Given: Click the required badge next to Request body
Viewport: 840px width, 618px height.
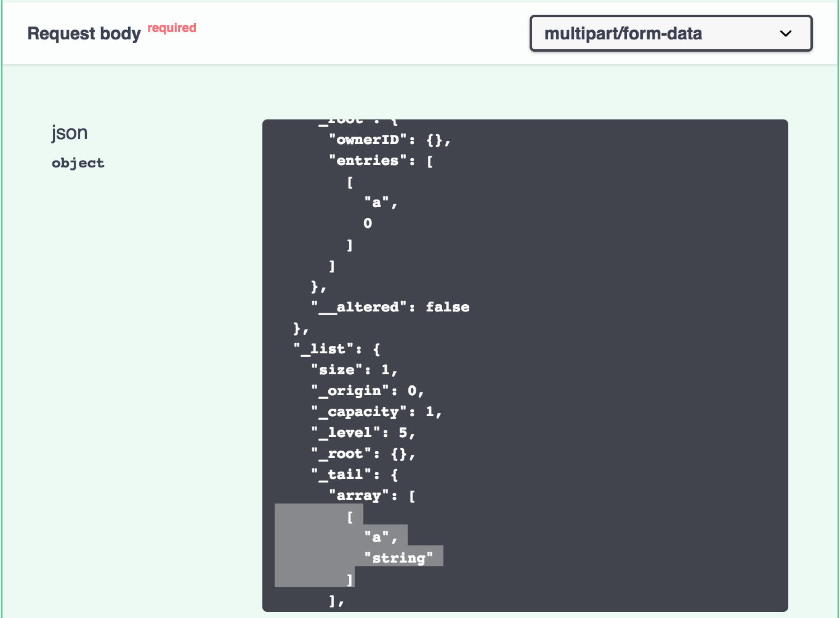Looking at the screenshot, I should tap(171, 28).
